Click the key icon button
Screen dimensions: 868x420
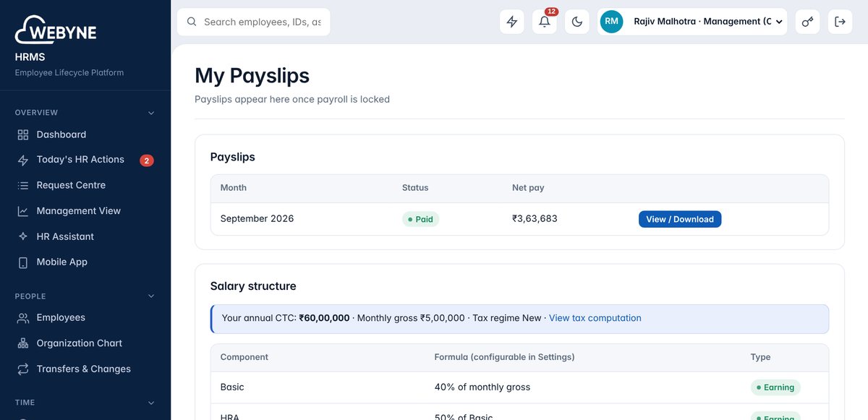click(807, 22)
